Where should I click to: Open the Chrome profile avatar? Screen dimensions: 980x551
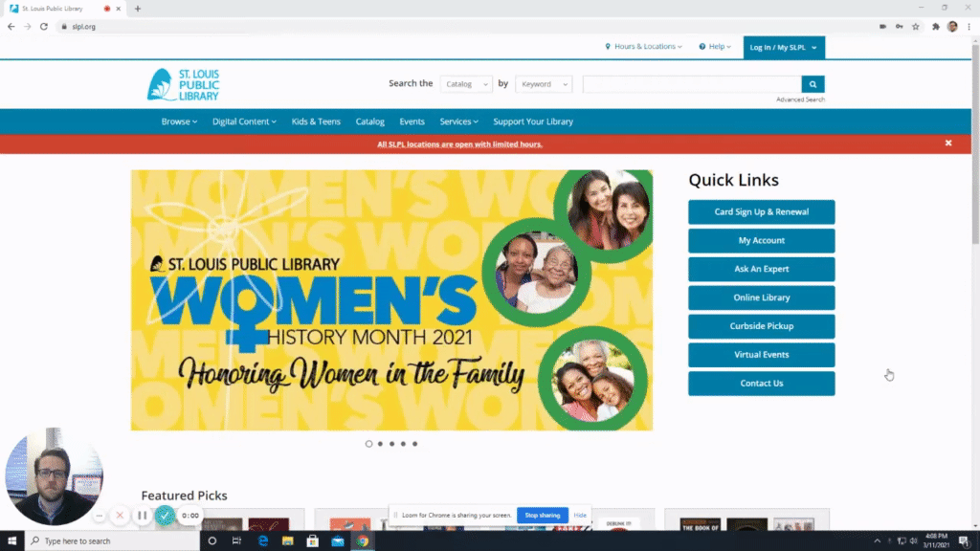[x=952, y=27]
